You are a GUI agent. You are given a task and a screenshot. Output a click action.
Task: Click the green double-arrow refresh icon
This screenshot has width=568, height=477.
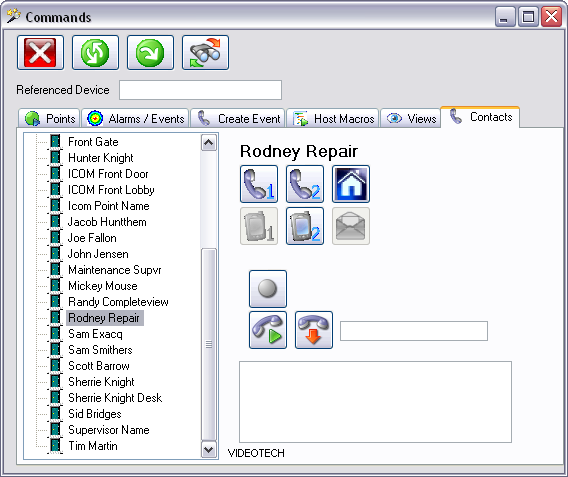click(95, 53)
